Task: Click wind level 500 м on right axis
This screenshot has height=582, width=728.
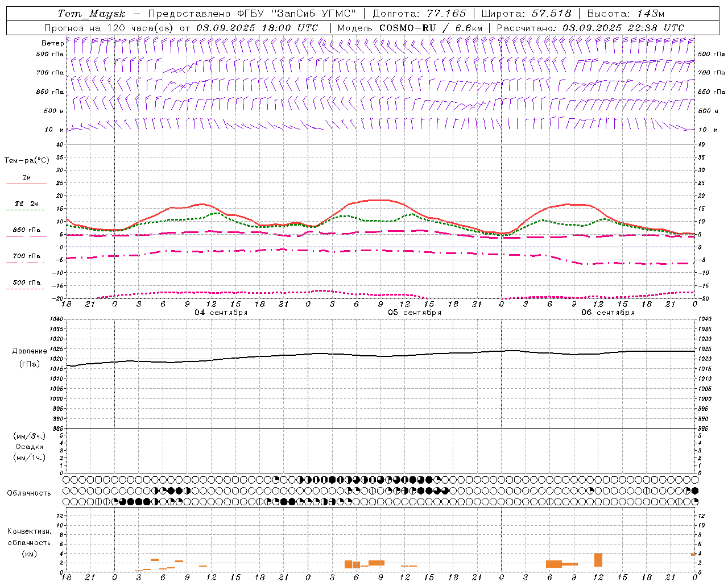Action: (x=708, y=111)
